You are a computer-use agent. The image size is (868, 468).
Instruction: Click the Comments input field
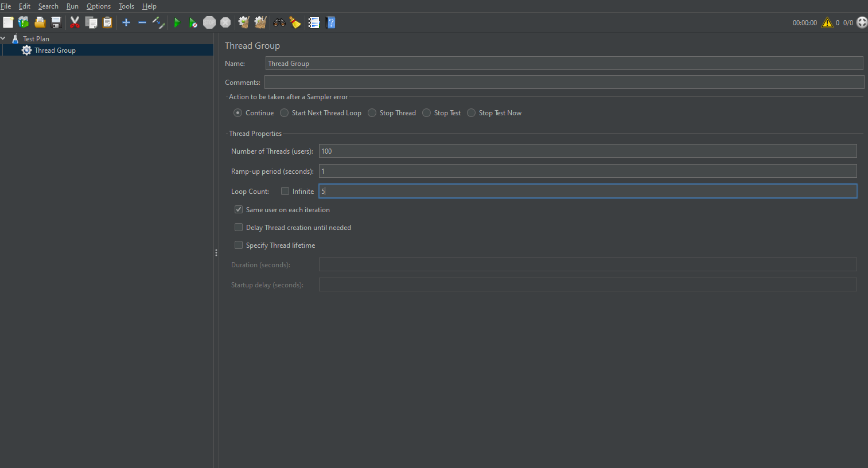coord(565,82)
